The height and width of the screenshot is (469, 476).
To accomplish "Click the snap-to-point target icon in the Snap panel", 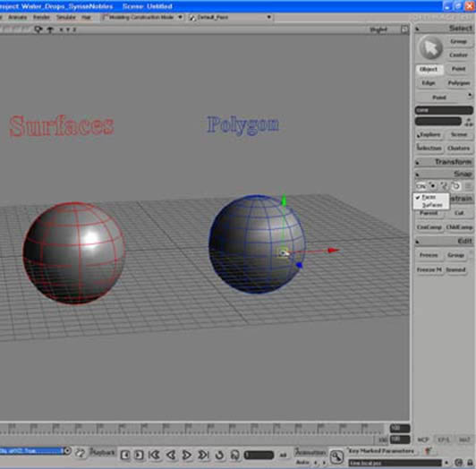I will click(433, 185).
